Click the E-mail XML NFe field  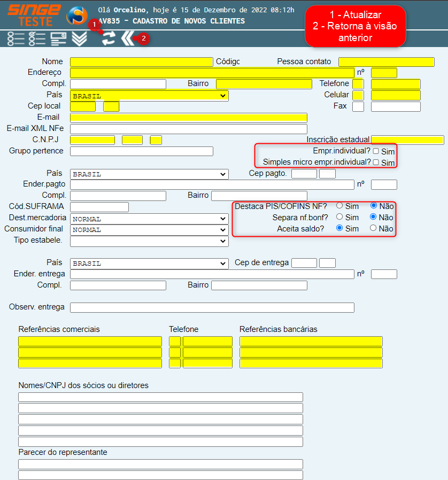tap(188, 129)
